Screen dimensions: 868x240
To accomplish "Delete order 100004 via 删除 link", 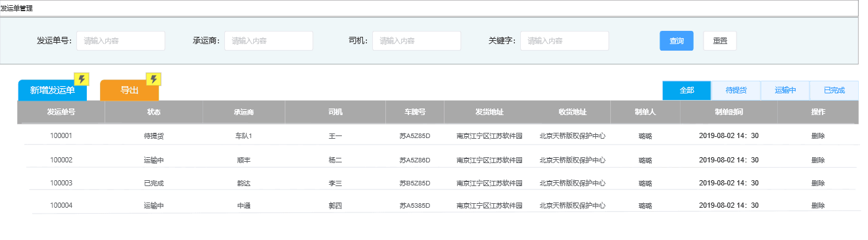I will click(818, 206).
